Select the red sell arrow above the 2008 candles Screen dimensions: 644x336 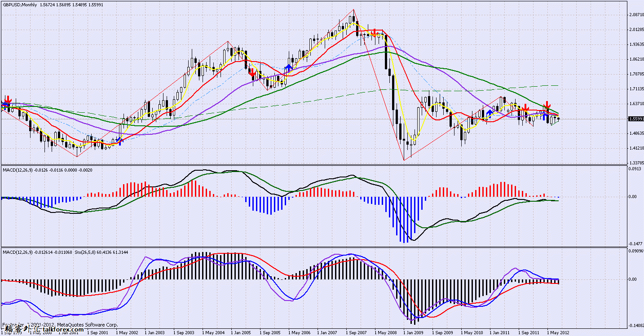(x=374, y=32)
